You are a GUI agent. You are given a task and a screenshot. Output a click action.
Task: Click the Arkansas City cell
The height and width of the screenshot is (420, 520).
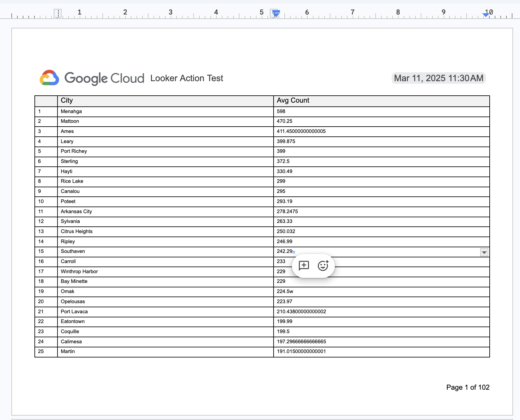(165, 212)
